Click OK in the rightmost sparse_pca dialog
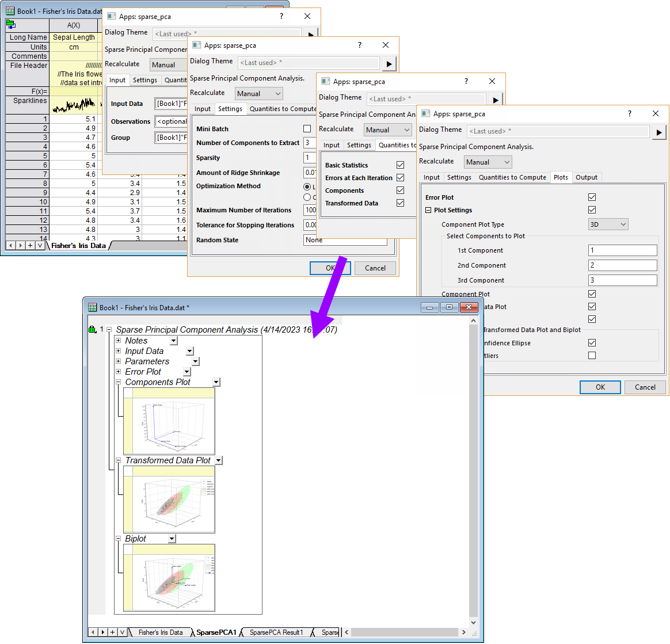 tap(600, 387)
